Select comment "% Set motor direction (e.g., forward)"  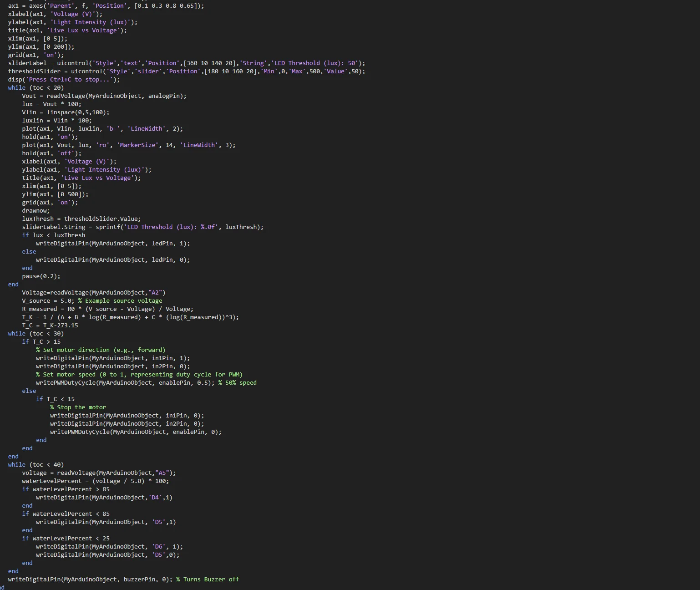[x=101, y=350]
